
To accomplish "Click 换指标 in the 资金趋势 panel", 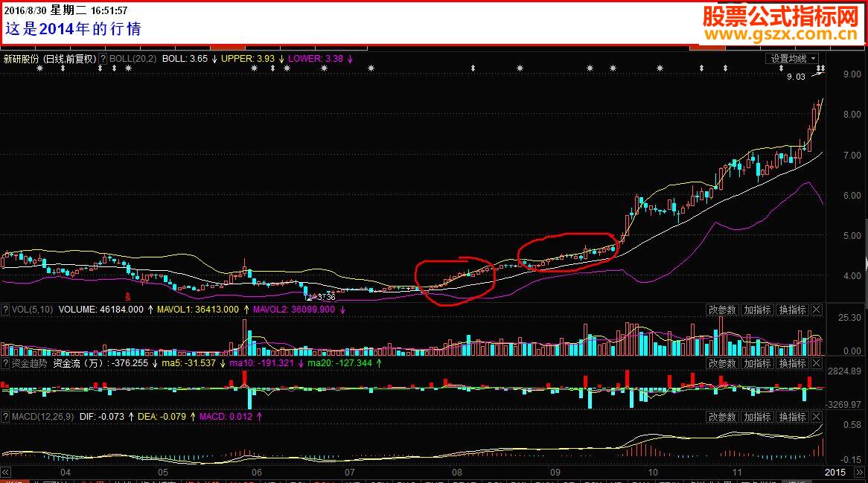I will pos(792,363).
